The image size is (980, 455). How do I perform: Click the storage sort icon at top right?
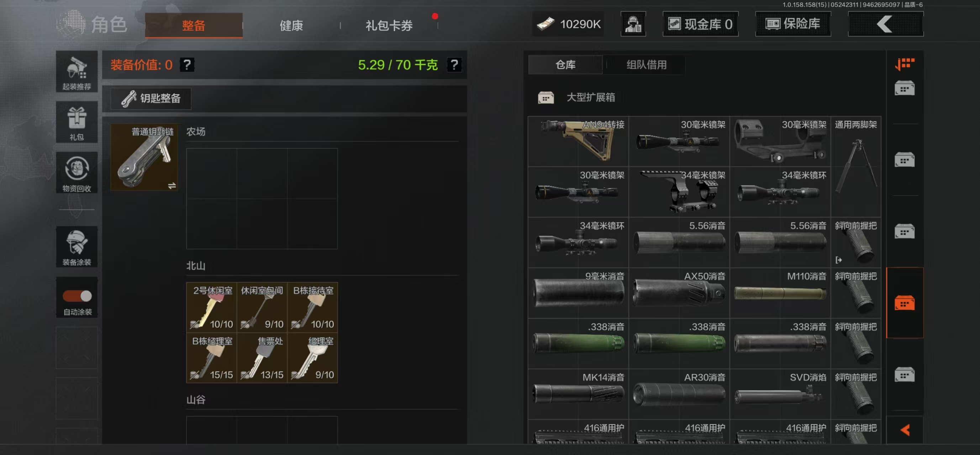[x=904, y=64]
